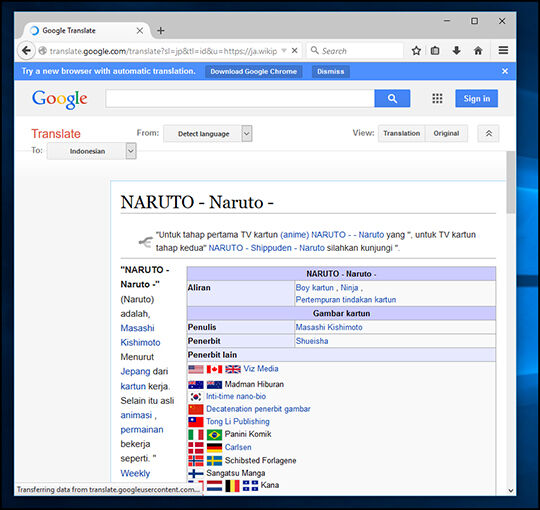Screen dimensions: 540x510
Task: Open the Boy kartun link
Action: point(314,288)
